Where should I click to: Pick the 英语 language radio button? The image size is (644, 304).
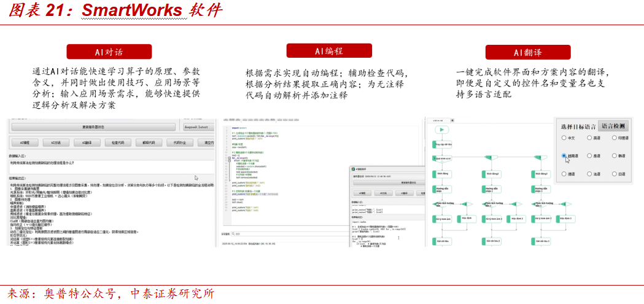click(589, 138)
